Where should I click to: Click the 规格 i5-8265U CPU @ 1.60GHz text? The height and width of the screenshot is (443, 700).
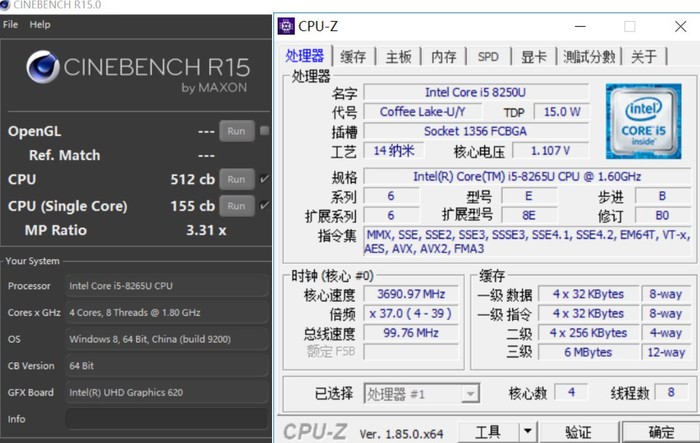[x=527, y=176]
